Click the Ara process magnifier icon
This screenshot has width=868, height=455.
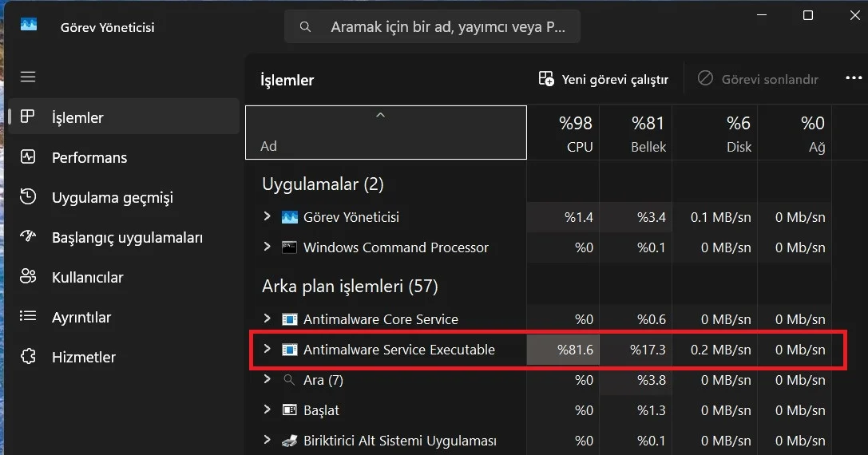(289, 380)
